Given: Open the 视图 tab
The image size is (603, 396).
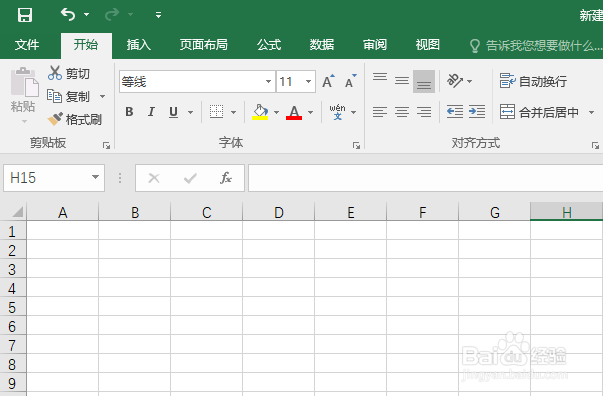Looking at the screenshot, I should tap(428, 45).
